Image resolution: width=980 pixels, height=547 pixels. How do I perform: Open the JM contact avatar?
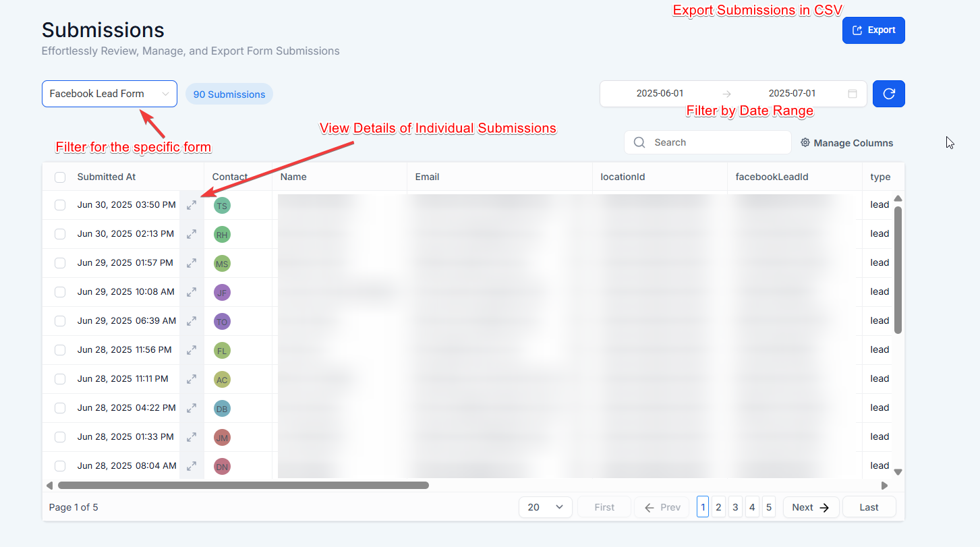[x=222, y=438]
